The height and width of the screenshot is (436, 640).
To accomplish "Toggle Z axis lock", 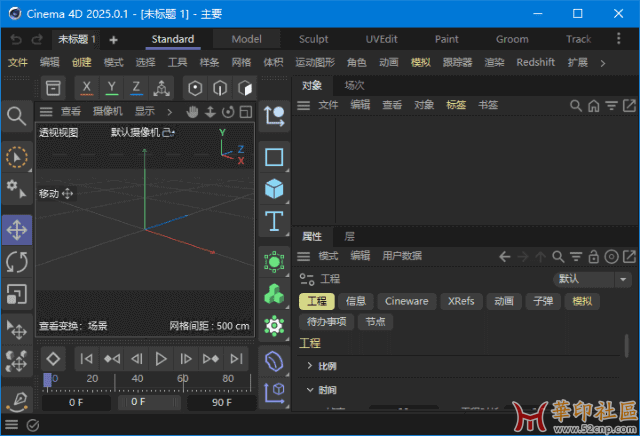I will click(136, 88).
